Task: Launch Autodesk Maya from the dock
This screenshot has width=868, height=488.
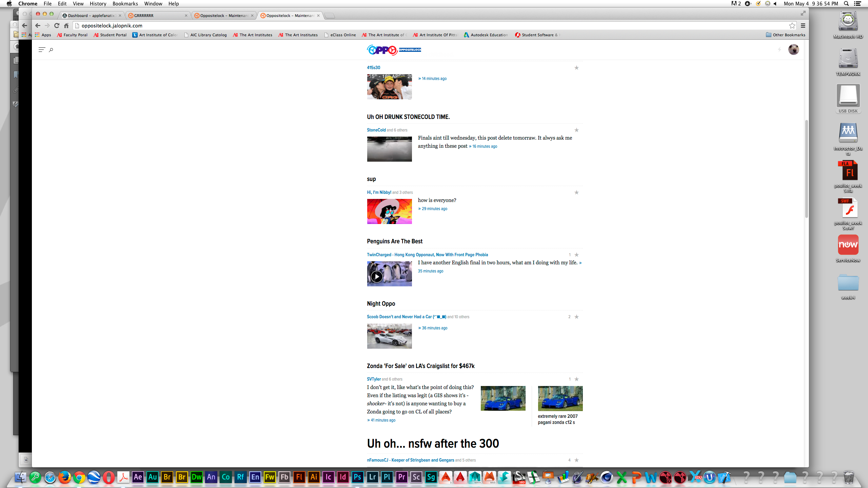Action: pyautogui.click(x=475, y=477)
